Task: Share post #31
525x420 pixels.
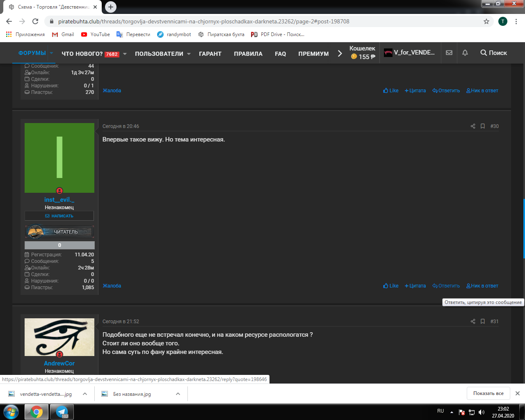Action: [x=473, y=322]
